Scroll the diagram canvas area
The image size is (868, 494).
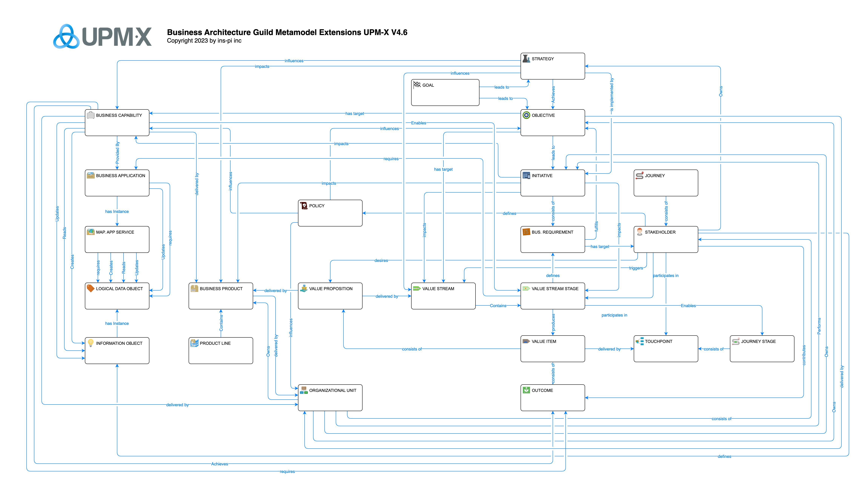pyautogui.click(x=434, y=247)
